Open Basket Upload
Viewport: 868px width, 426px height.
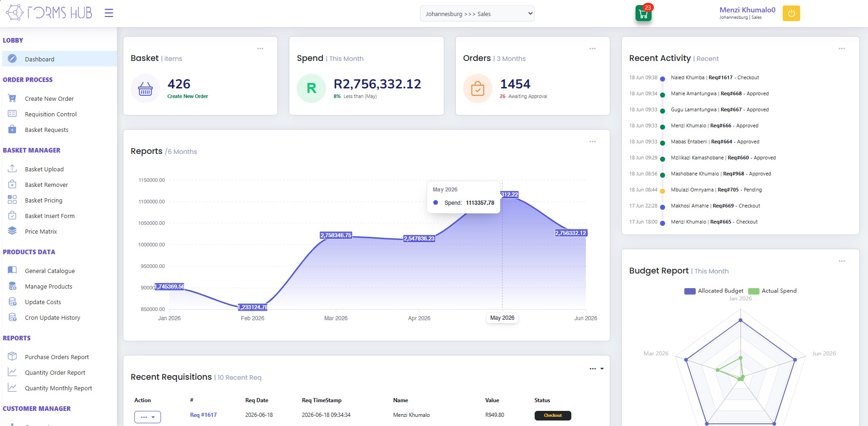[44, 169]
